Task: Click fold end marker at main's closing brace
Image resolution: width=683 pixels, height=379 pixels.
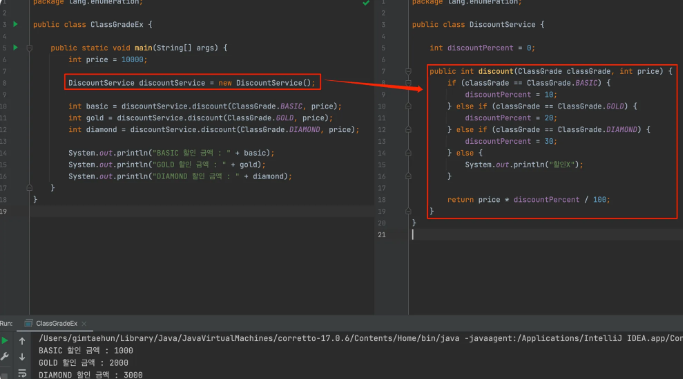Action: (30, 188)
